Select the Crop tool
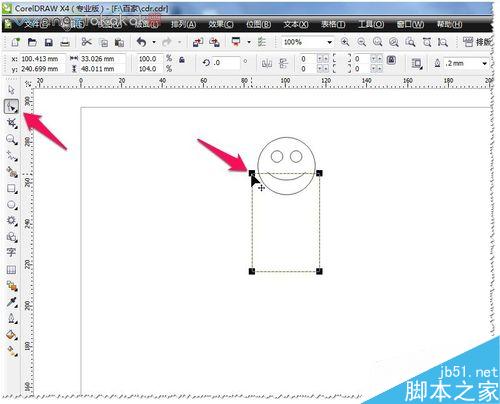The height and width of the screenshot is (404, 500). pos(12,123)
